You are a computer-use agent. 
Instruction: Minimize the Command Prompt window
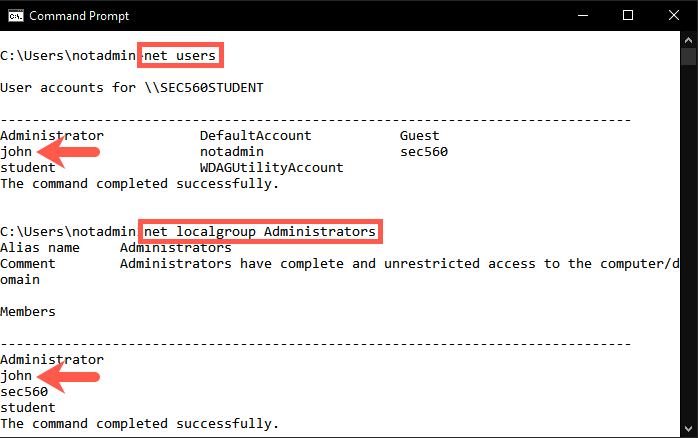click(x=582, y=15)
